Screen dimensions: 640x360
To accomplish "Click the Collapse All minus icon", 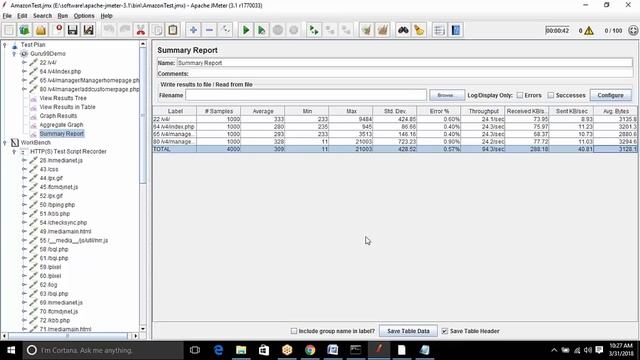I will pyautogui.click(x=209, y=30).
